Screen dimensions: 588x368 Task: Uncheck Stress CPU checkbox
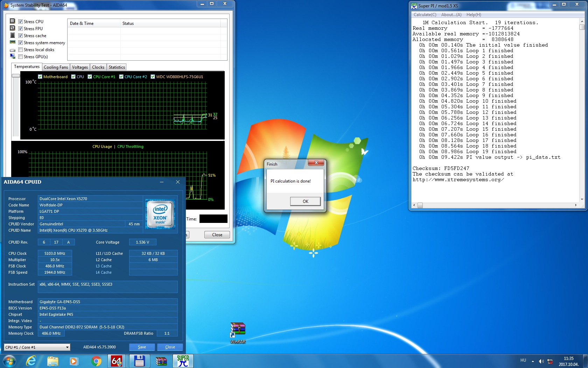(21, 22)
